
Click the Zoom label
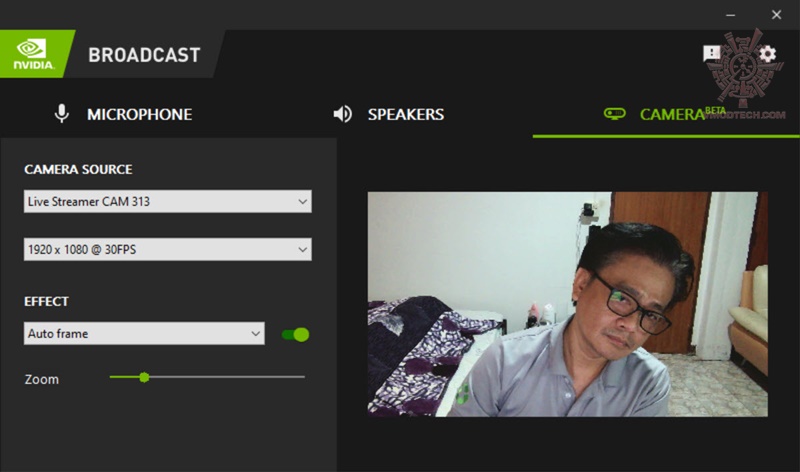point(42,380)
